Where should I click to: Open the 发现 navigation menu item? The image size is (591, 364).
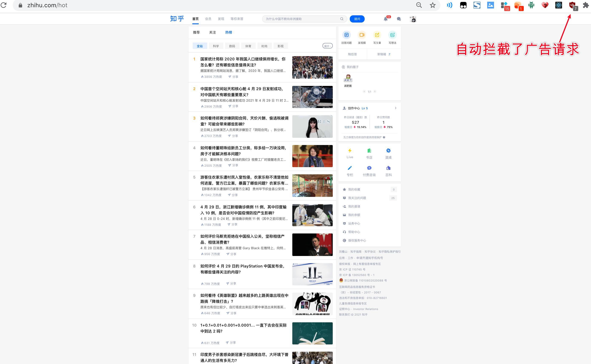(221, 19)
